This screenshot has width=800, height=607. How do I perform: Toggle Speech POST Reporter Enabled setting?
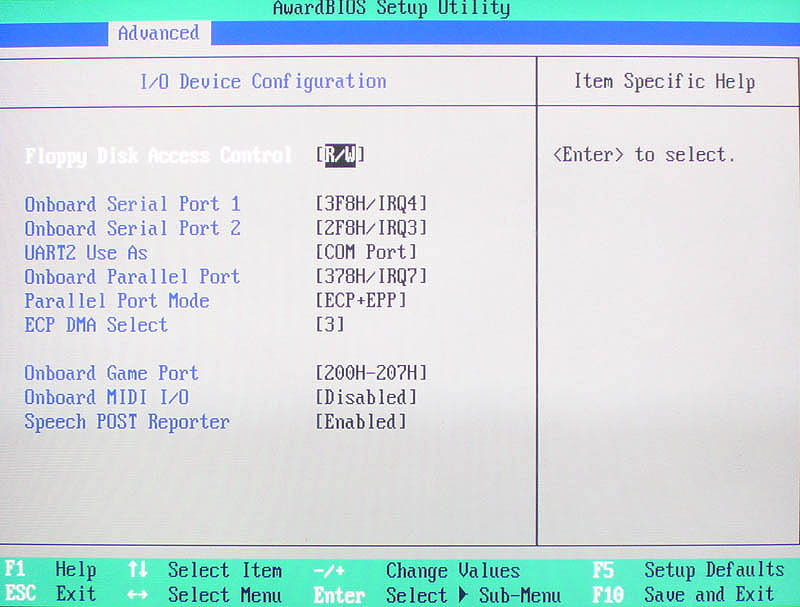tap(360, 422)
